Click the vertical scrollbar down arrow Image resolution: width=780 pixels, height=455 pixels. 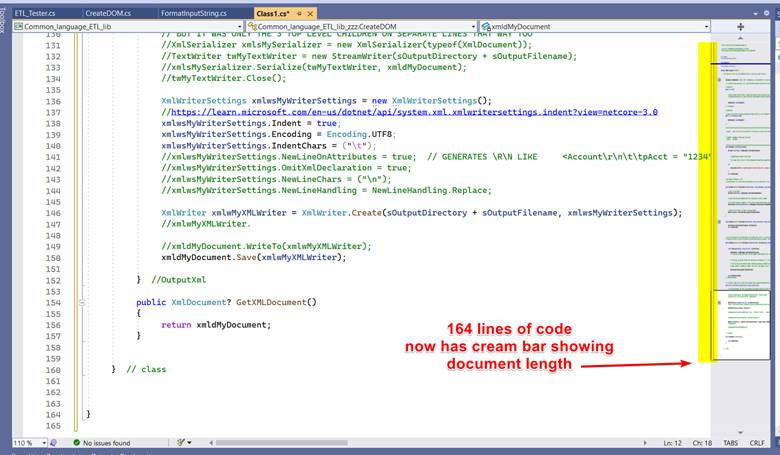point(740,433)
